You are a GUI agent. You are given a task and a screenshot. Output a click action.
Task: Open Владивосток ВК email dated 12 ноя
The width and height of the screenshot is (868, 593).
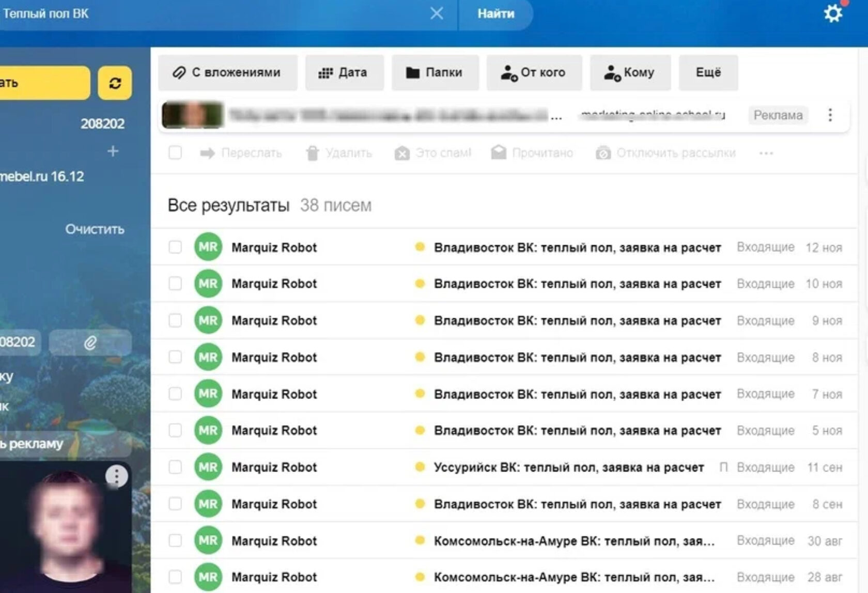577,247
